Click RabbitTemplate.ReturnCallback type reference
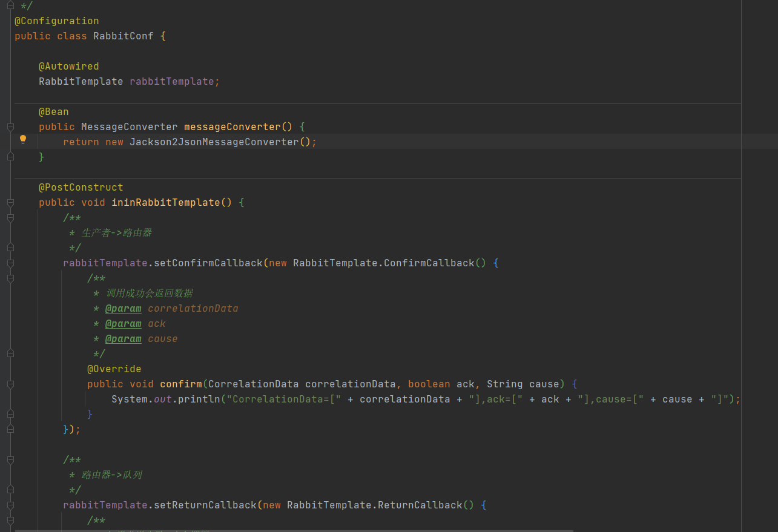Image resolution: width=778 pixels, height=532 pixels. [x=375, y=505]
